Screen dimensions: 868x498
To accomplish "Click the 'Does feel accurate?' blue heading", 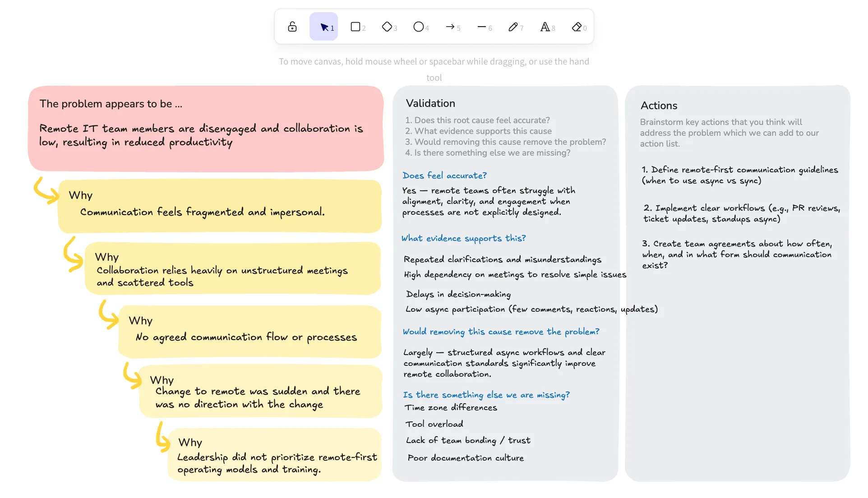I will (444, 175).
